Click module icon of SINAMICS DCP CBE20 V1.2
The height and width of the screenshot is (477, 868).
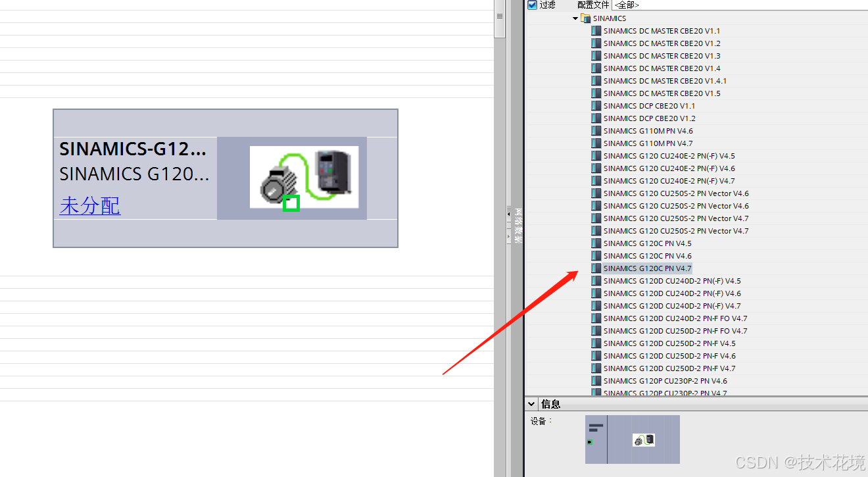(x=596, y=118)
